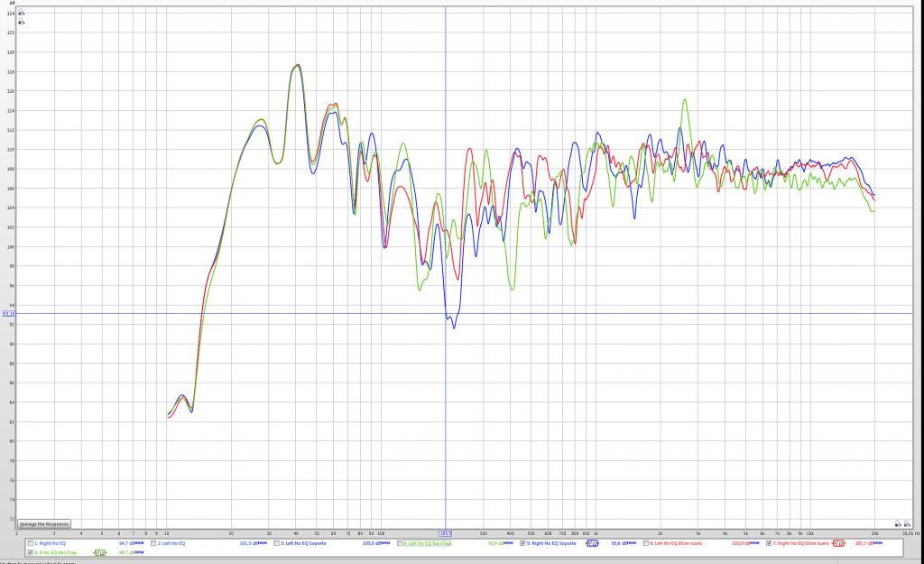Enable the '3: Left No EQ Soporte' checkbox
Image resolution: width=924 pixels, height=564 pixels.
click(x=276, y=543)
